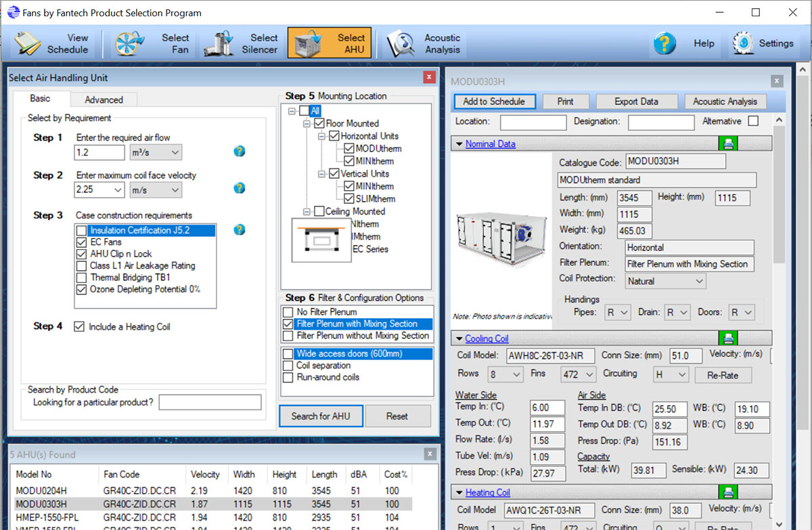Click the product code search field
Viewport: 812px width, 530px height.
point(210,402)
